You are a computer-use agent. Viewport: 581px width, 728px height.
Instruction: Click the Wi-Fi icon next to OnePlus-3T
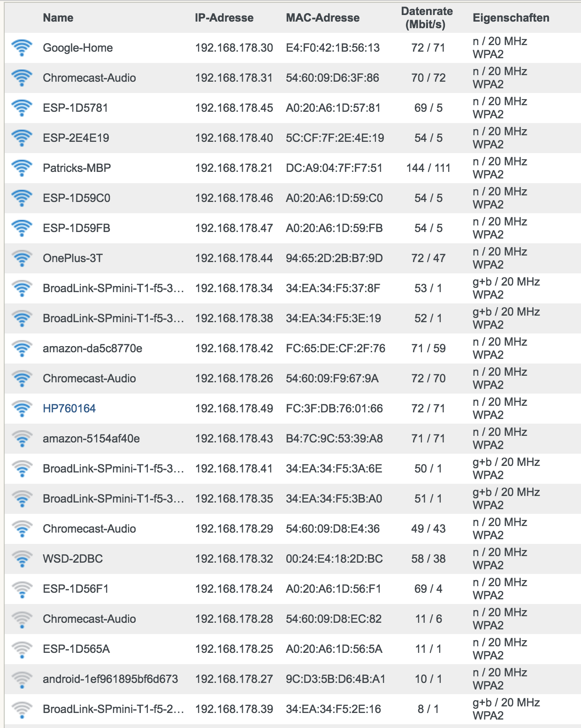click(22, 258)
